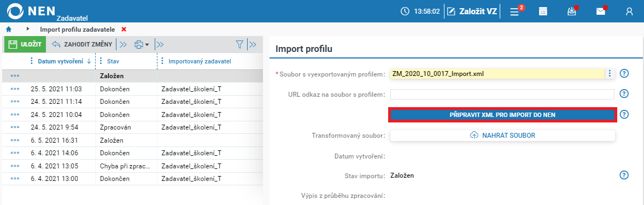This screenshot has height=205, width=644.
Task: Click PŘIPRAVIT XML PRO IMPORT DO NEN
Action: [x=502, y=115]
